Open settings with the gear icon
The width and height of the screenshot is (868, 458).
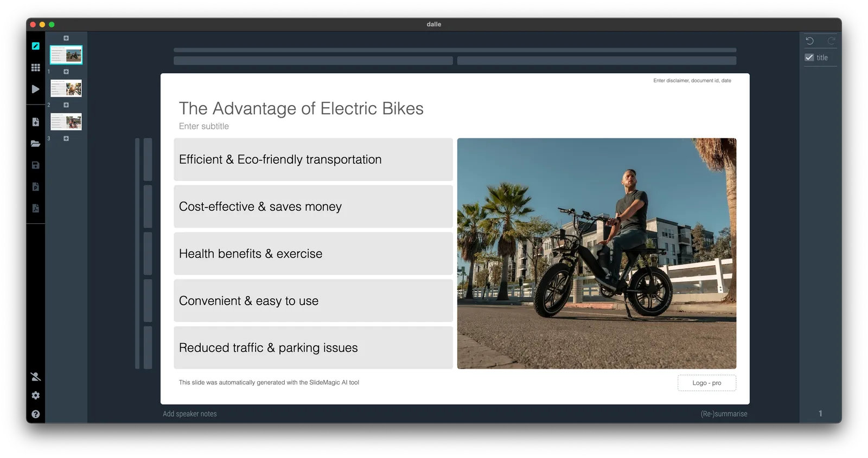pos(36,396)
